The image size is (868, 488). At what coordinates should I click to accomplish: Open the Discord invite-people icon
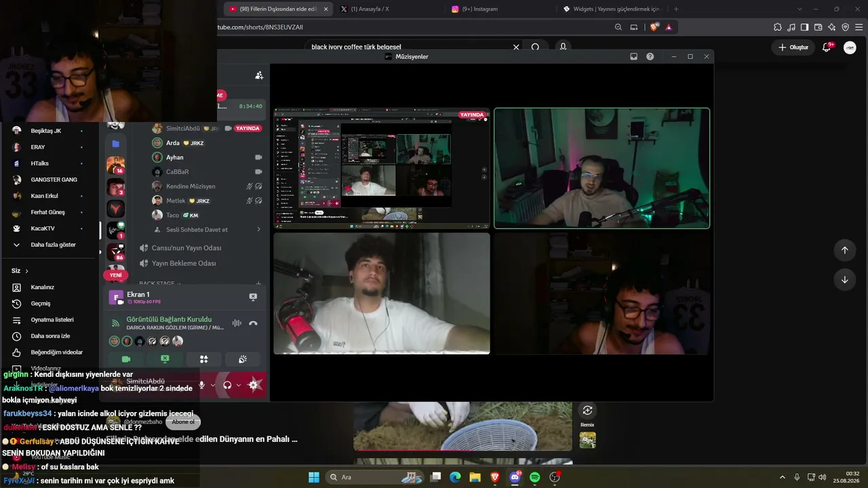259,75
